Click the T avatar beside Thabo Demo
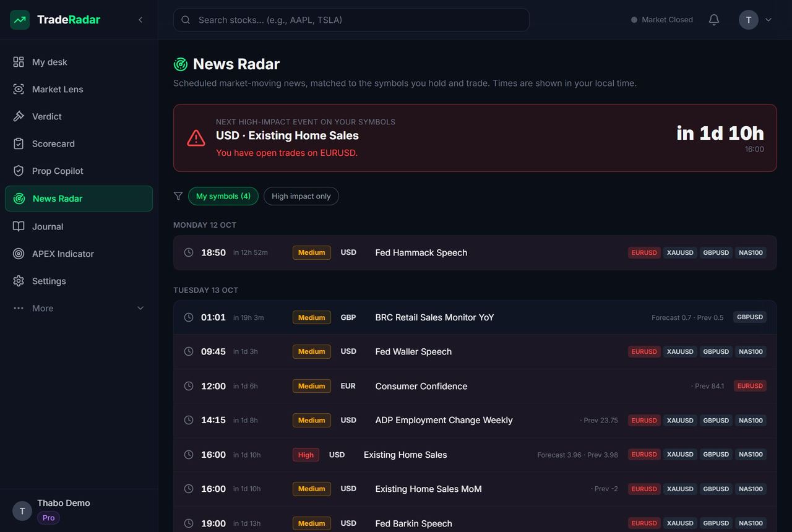 (22, 511)
